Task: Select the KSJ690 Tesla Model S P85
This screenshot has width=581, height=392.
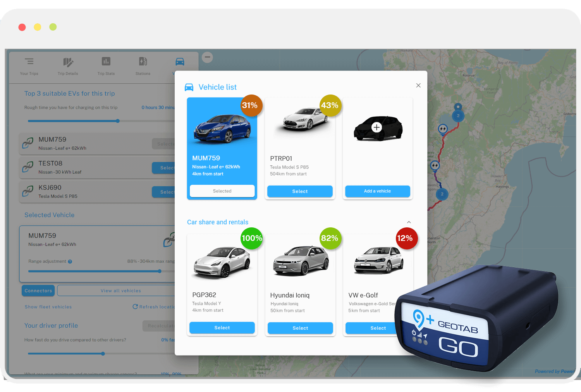Action: pos(164,192)
